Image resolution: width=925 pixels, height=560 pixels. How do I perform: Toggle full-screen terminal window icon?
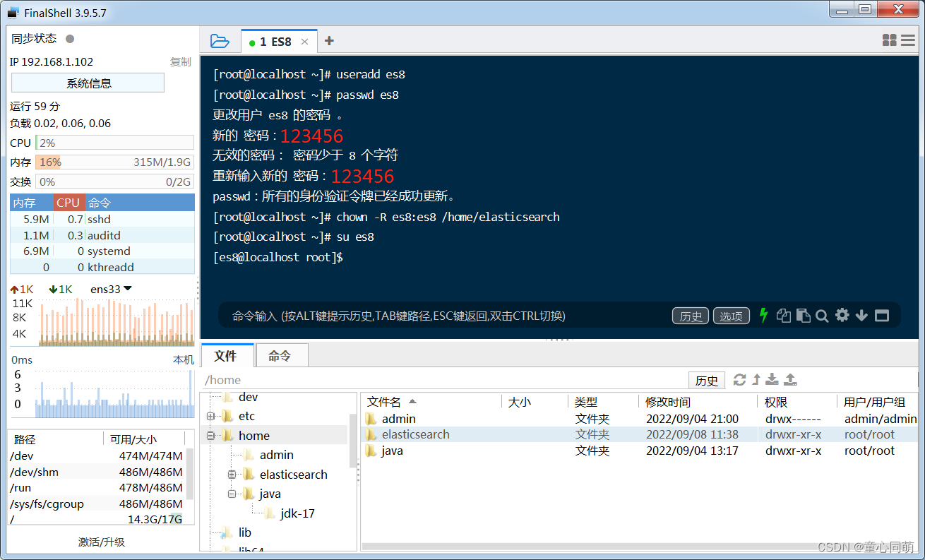point(881,316)
